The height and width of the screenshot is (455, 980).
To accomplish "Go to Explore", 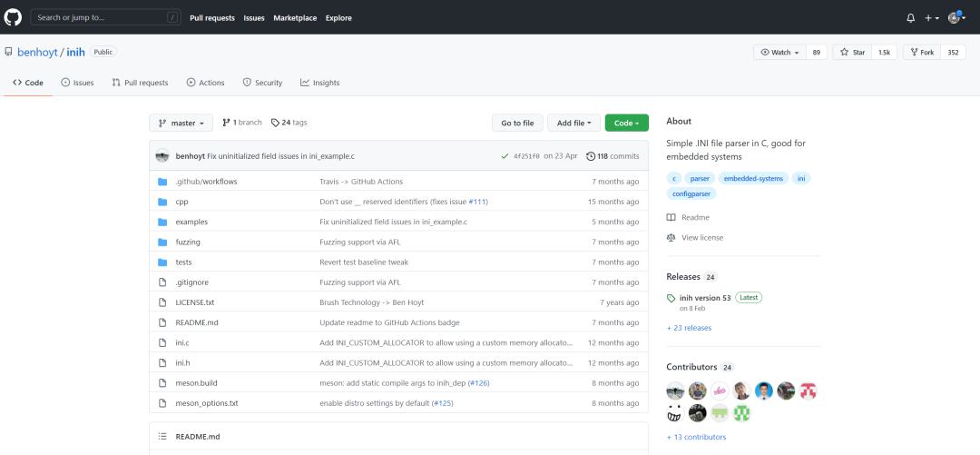I will [x=338, y=18].
